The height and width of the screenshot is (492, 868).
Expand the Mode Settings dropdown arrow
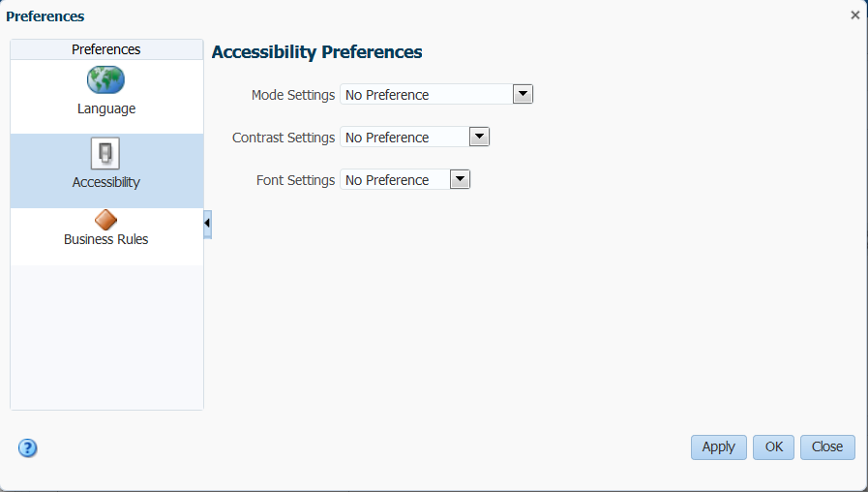[523, 94]
